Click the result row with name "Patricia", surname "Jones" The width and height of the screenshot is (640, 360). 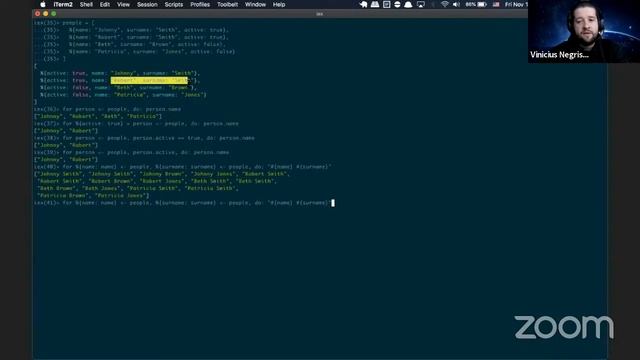[123, 95]
